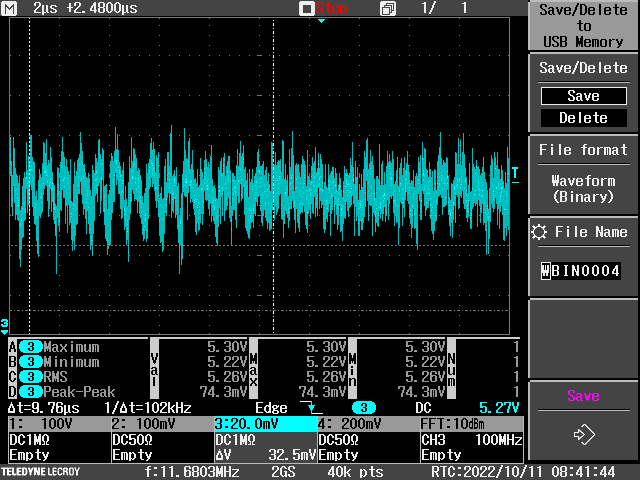Click the channel 3 ground marker on left edge
Viewport: 640px width, 480px height.
point(5,325)
